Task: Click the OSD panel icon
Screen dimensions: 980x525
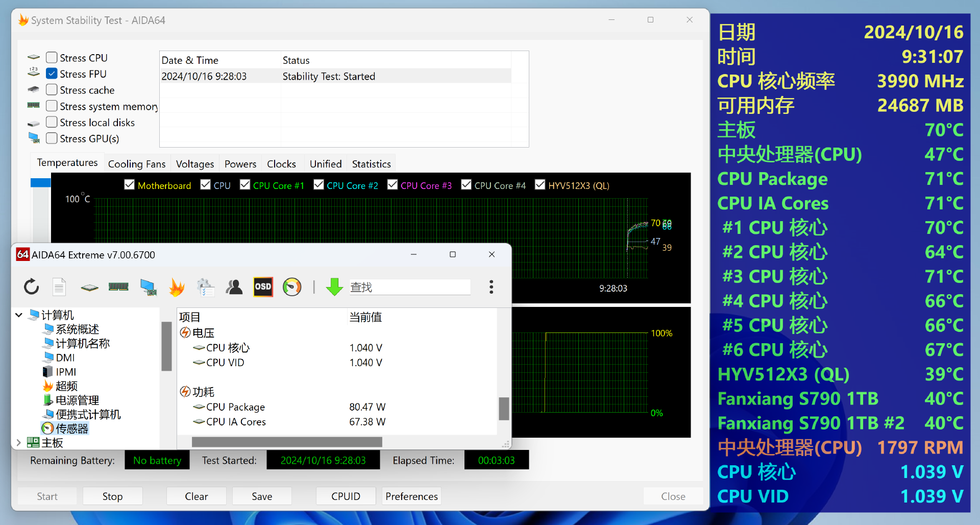Action: pyautogui.click(x=263, y=287)
